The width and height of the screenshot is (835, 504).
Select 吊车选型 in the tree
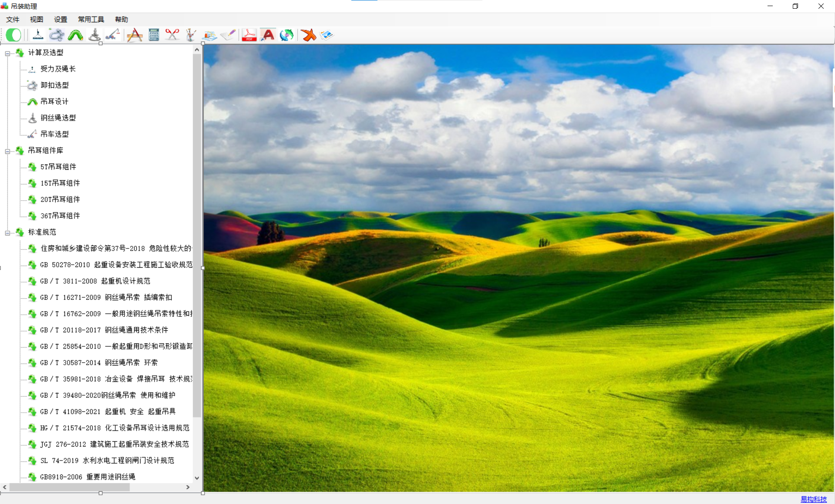pos(54,134)
